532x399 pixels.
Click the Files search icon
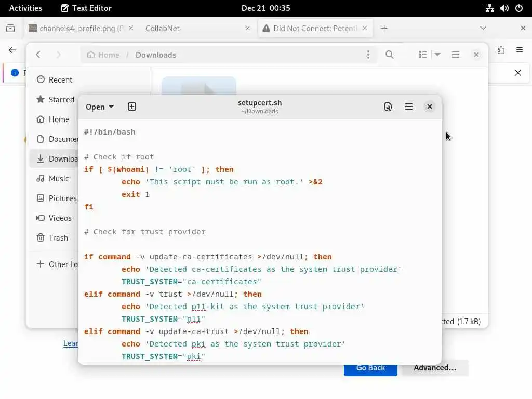tap(390, 55)
